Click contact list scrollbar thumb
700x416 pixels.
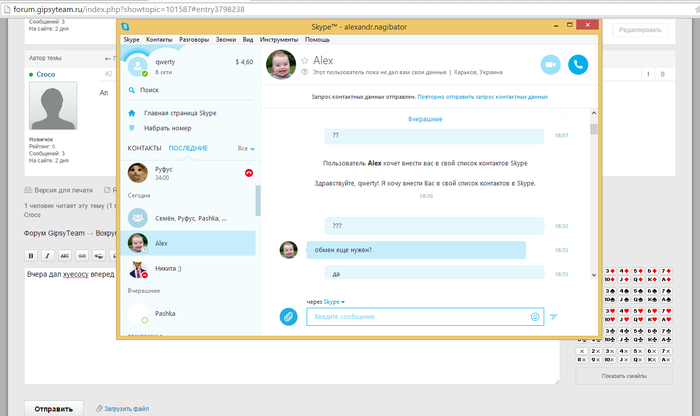click(x=258, y=201)
